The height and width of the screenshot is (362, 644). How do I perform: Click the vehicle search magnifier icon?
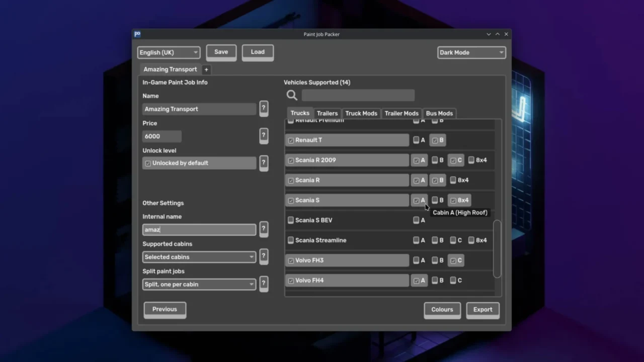[x=292, y=95]
